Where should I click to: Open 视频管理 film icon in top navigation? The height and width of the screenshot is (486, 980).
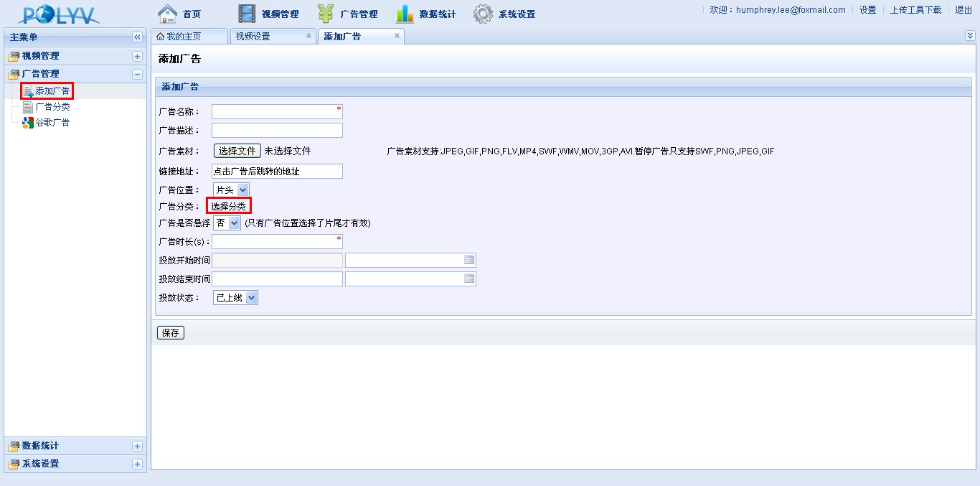point(247,14)
